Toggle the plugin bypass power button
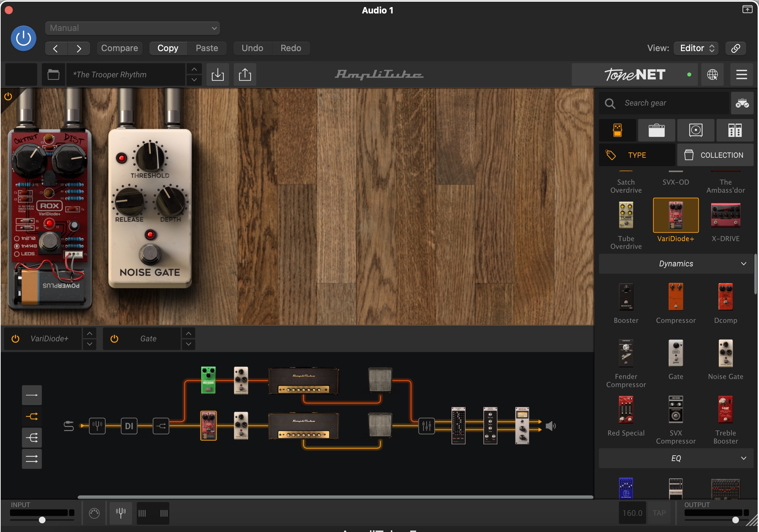The height and width of the screenshot is (532, 759). [x=24, y=38]
